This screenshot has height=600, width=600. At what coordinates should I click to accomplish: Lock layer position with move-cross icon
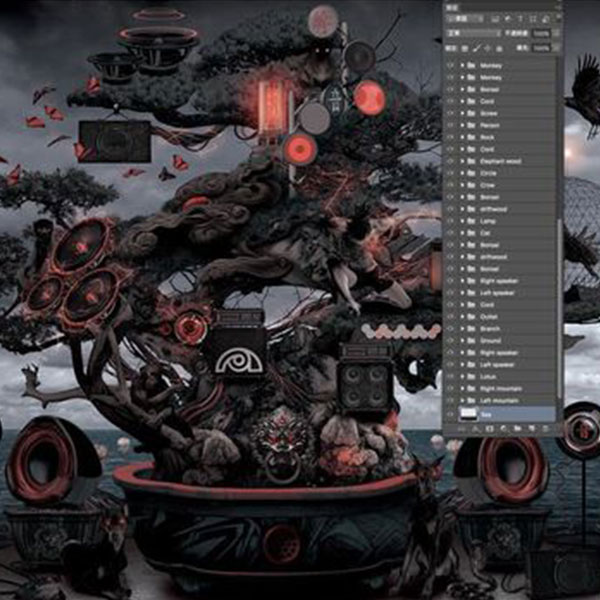tap(488, 49)
